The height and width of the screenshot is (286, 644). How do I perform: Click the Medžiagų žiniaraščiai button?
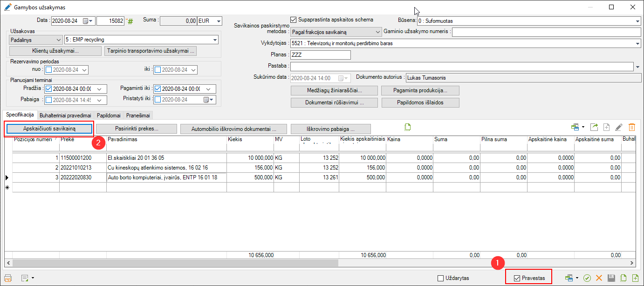point(334,90)
